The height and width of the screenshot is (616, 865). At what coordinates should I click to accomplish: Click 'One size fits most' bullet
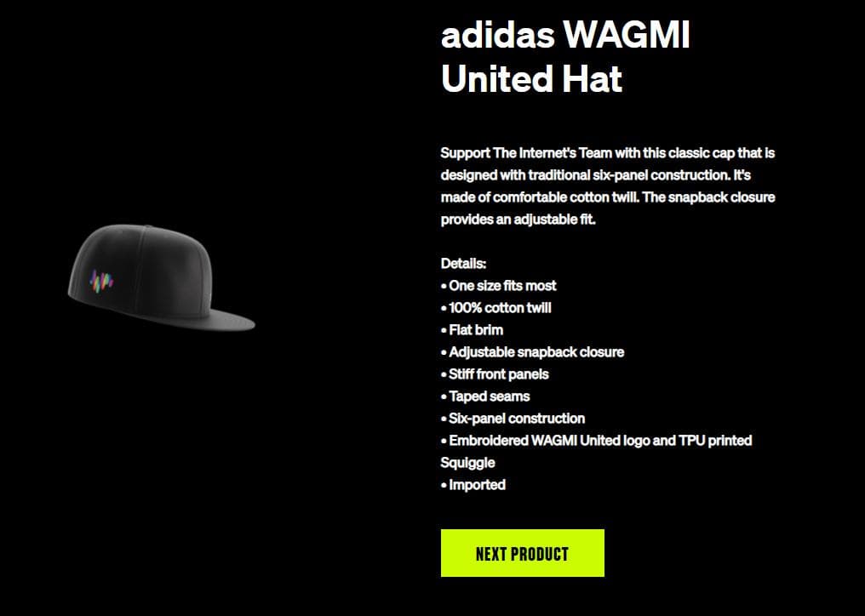[499, 286]
